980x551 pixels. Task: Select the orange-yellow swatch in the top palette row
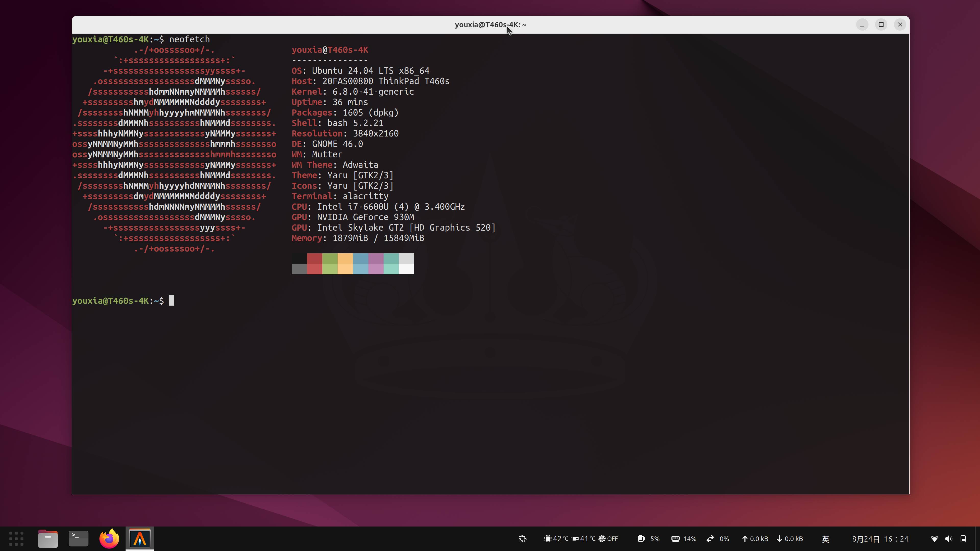(345, 259)
